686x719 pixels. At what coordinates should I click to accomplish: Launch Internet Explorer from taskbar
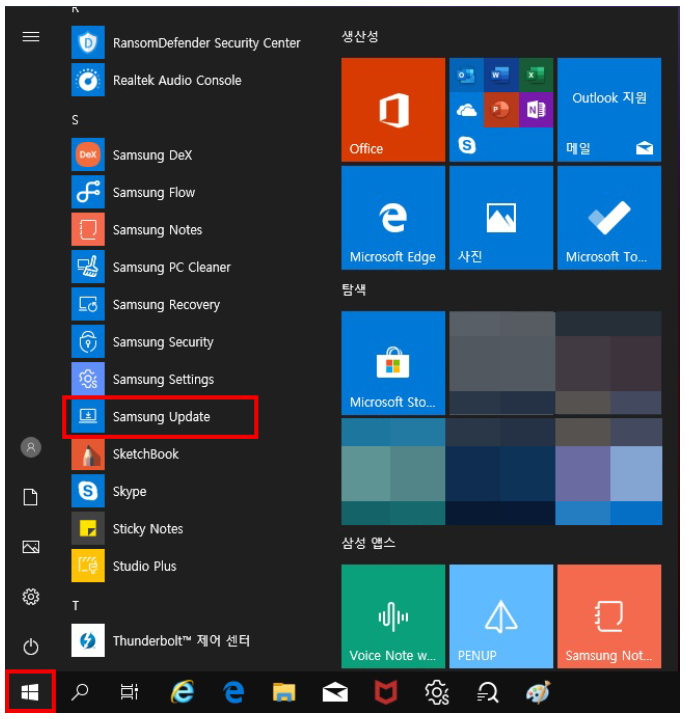[x=182, y=691]
